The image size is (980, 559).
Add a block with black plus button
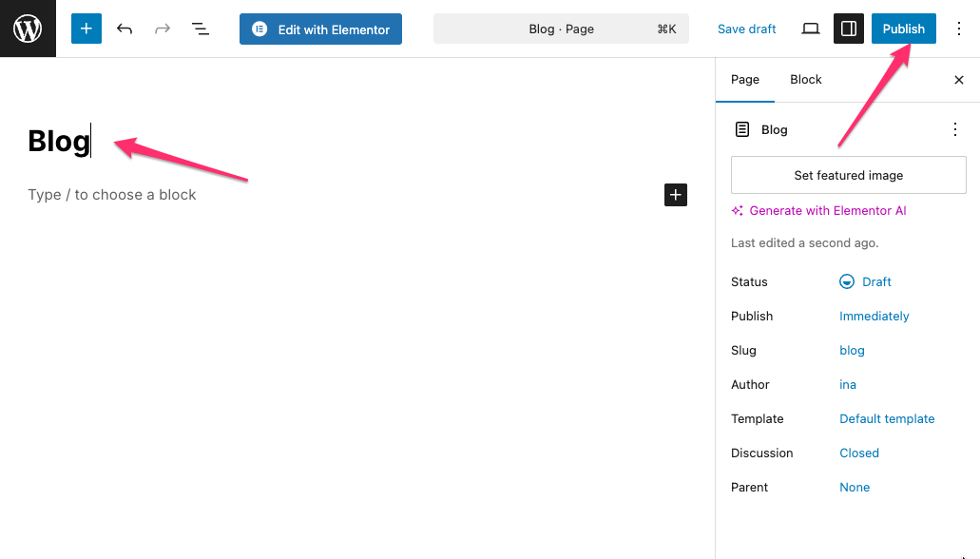click(675, 195)
